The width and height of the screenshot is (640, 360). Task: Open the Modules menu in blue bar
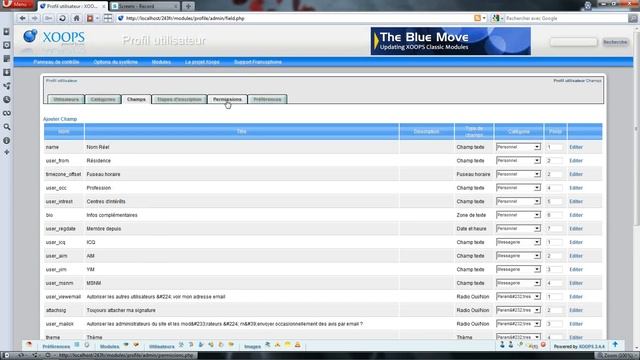click(161, 62)
